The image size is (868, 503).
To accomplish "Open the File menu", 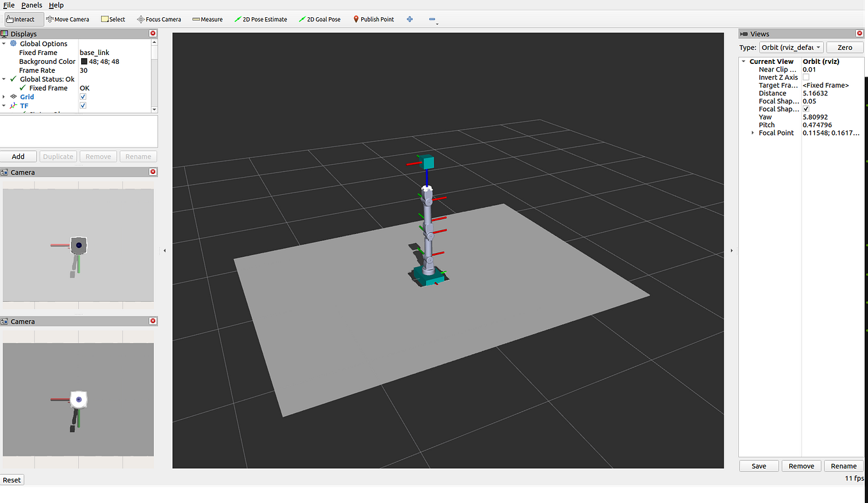I will coord(9,4).
